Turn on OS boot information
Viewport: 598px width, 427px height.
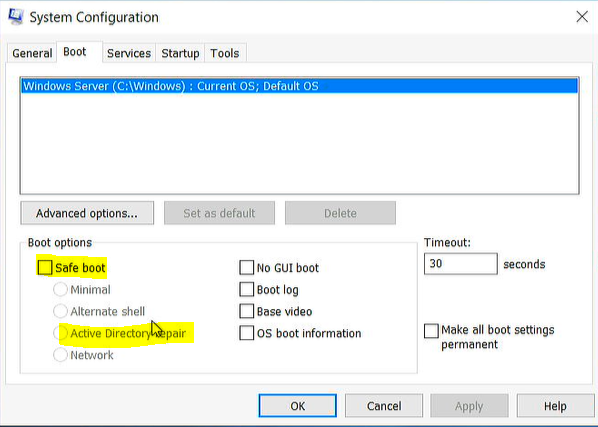246,333
